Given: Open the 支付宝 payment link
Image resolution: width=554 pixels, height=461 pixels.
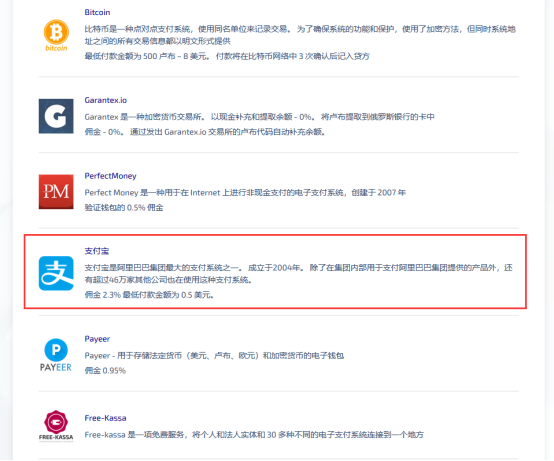Looking at the screenshot, I should (96, 251).
